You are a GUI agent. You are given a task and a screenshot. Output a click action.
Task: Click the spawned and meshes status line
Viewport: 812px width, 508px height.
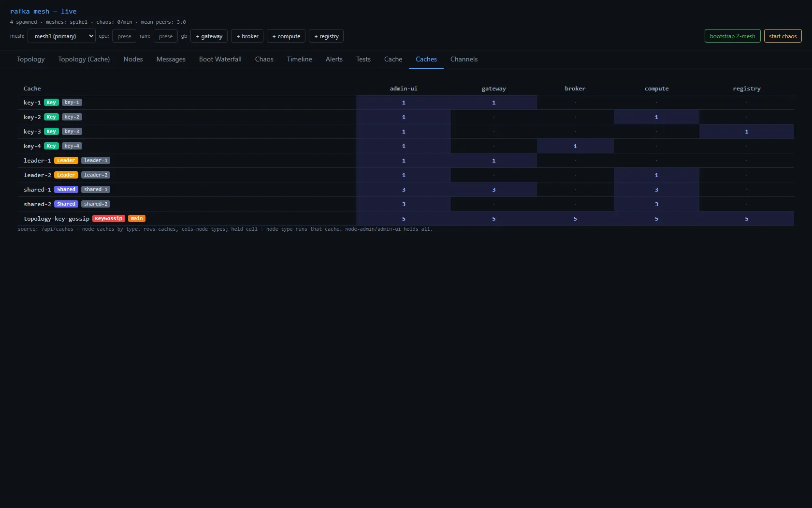[x=98, y=22]
